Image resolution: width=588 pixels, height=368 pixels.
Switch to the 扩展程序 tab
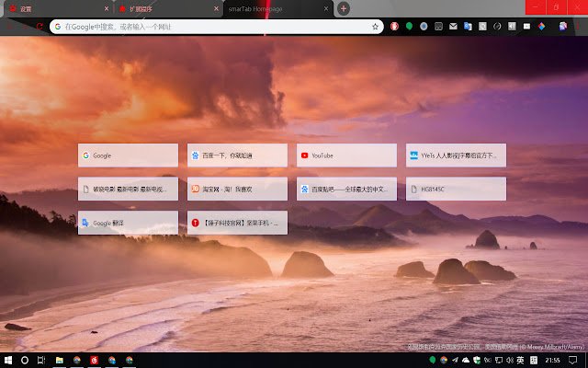pyautogui.click(x=168, y=8)
